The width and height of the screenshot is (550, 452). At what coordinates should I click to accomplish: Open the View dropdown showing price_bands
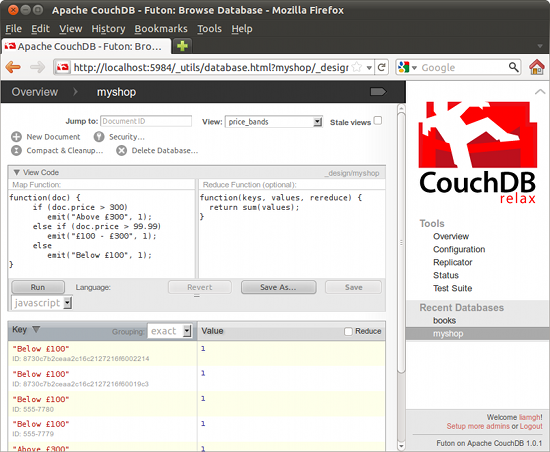click(x=273, y=122)
